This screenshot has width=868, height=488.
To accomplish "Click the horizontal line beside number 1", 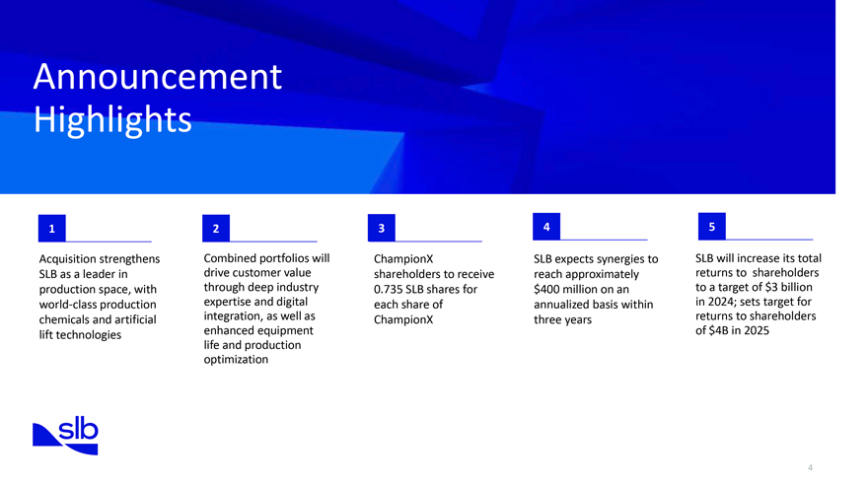I will 108,242.
